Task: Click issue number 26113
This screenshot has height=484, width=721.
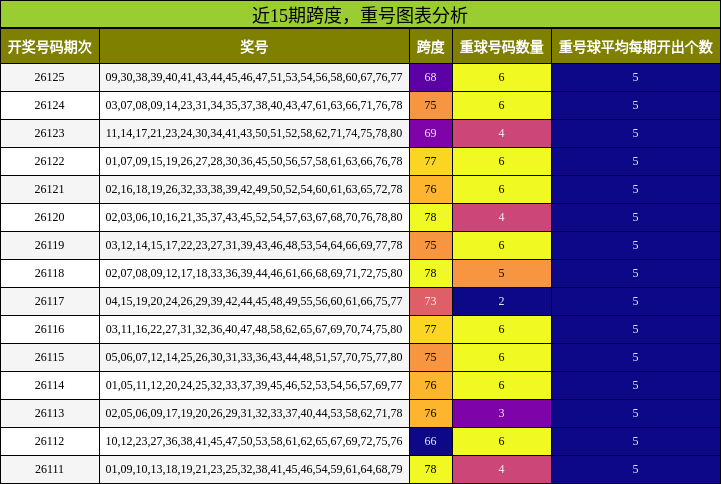Action: point(50,414)
